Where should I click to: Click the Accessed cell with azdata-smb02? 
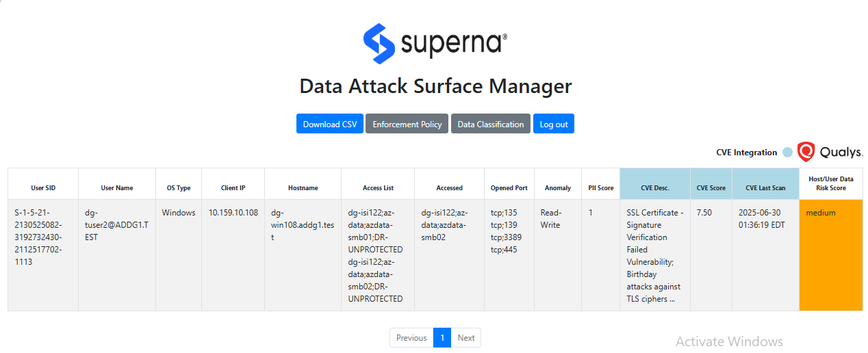pos(449,255)
